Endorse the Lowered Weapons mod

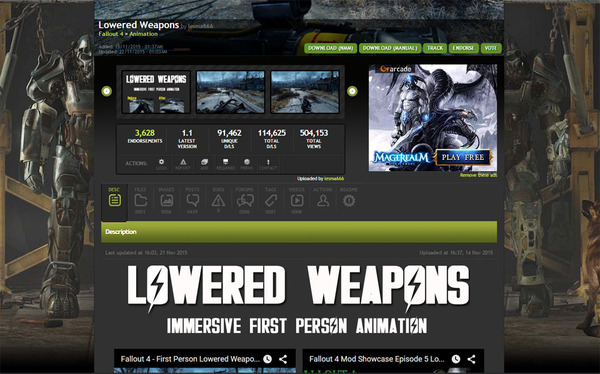(x=464, y=48)
